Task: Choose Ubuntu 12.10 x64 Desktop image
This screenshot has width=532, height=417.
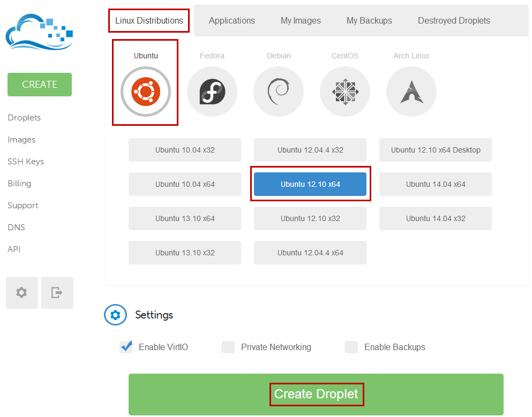Action: tap(436, 150)
